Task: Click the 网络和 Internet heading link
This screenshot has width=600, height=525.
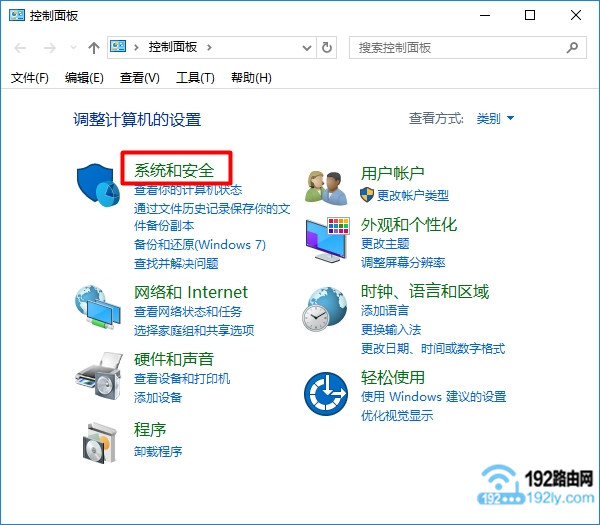Action: point(191,292)
